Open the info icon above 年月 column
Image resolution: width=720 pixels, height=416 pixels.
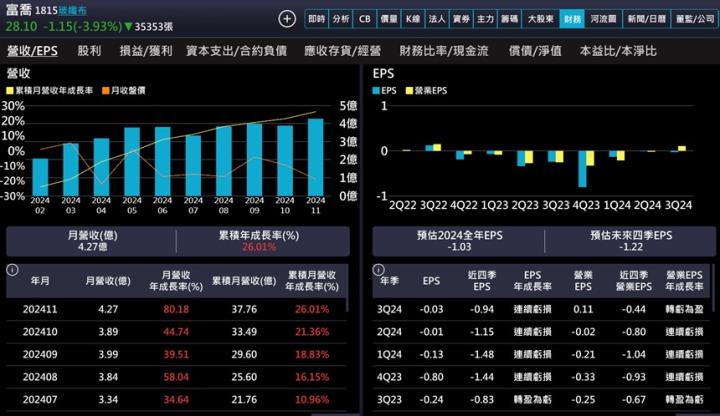[12, 270]
